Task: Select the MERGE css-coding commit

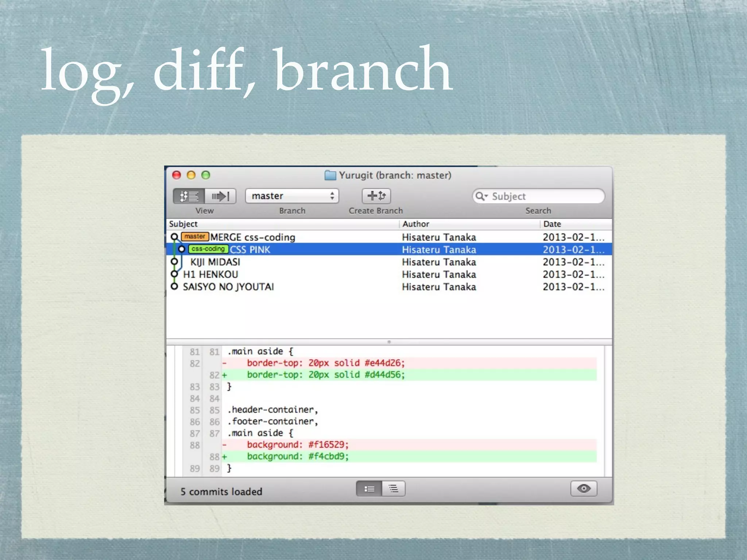Action: point(389,237)
